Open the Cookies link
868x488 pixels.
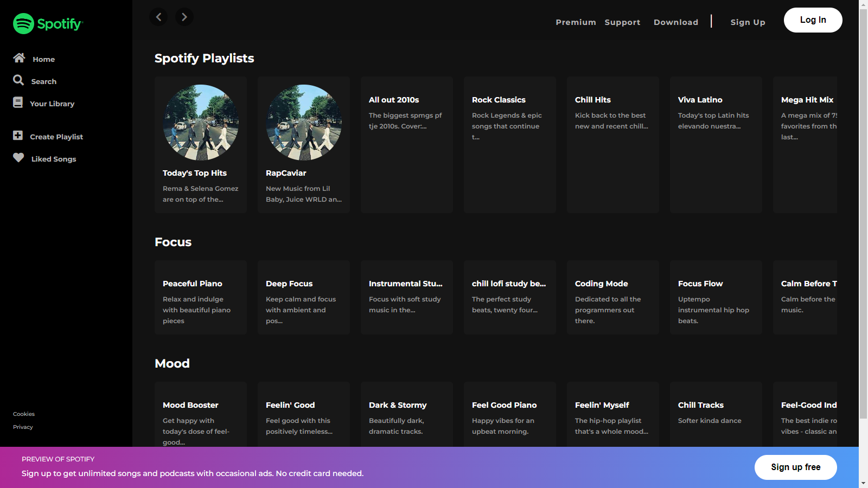point(24,414)
